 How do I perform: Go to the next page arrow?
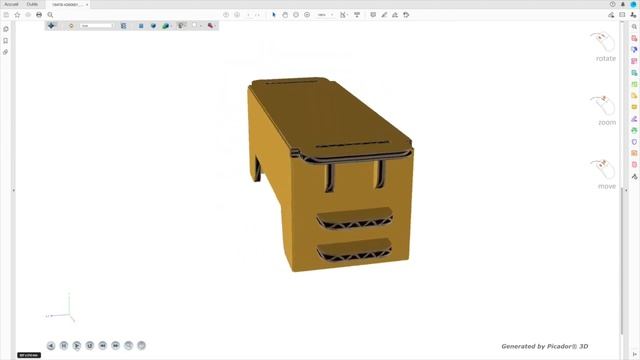coord(237,15)
